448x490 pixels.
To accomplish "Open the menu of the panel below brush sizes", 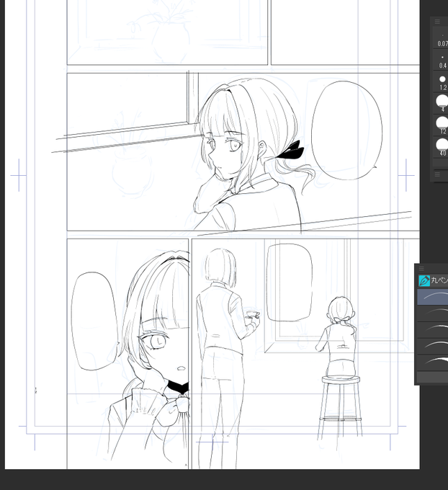I will coord(437,174).
